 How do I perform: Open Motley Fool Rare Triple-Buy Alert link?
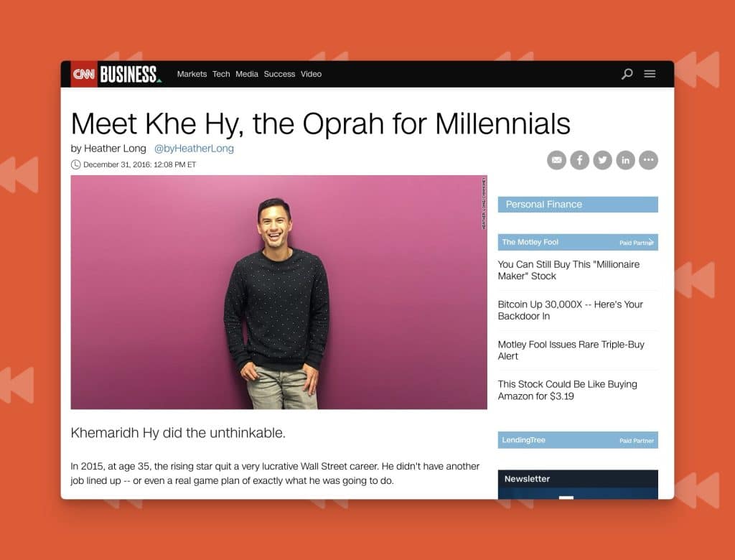click(x=571, y=350)
